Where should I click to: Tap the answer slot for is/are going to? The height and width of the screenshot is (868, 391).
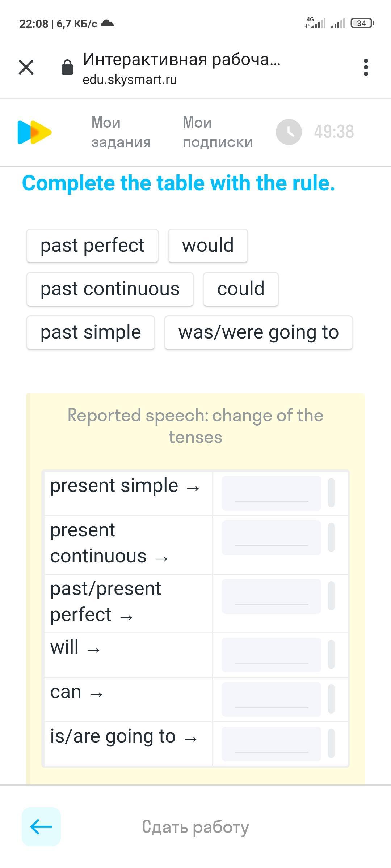272,744
